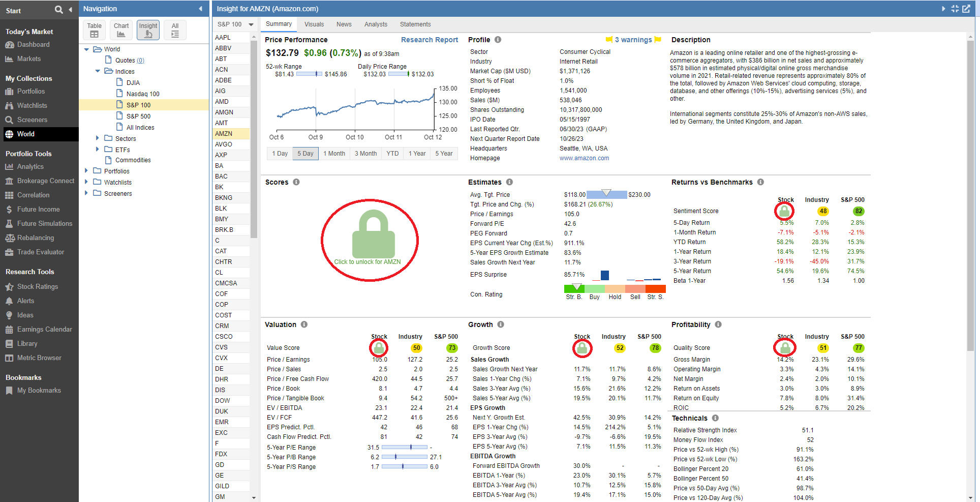Select the 5 Day chart range
Screen dimensions: 980x502
tap(305, 154)
